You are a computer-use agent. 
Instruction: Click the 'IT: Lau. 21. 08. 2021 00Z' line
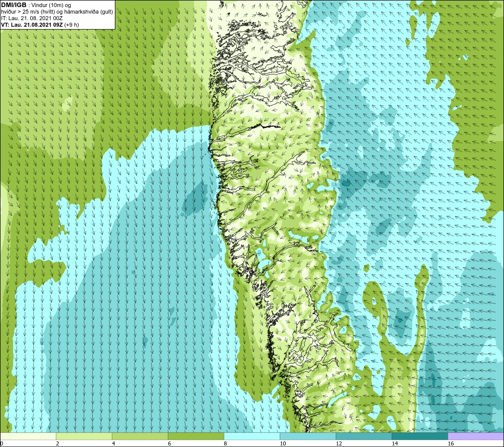tap(31, 18)
